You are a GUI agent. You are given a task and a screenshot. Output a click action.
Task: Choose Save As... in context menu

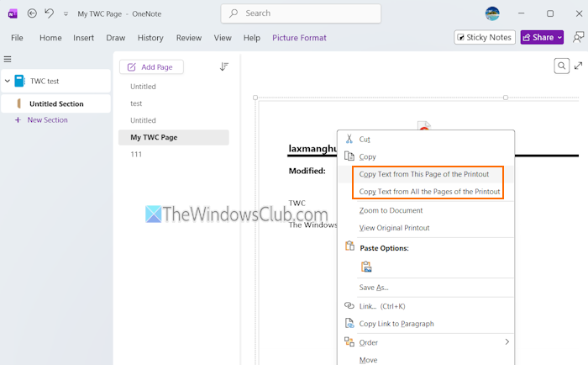426,288
